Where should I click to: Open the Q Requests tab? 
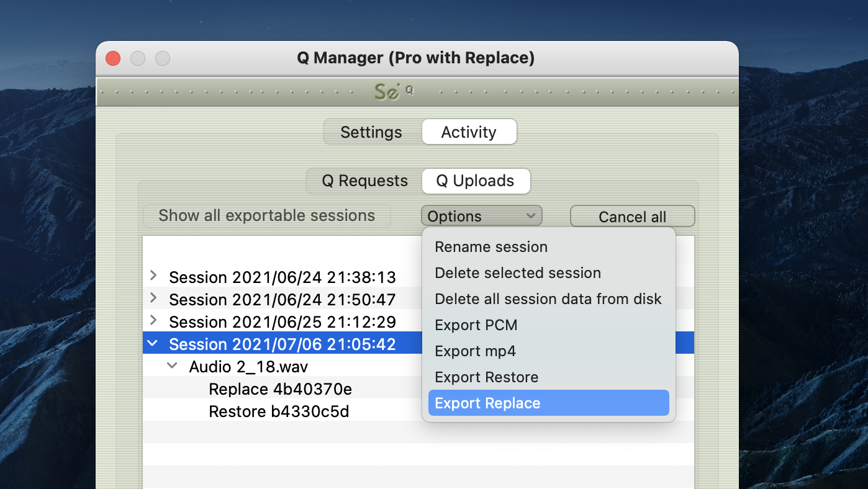coord(364,181)
